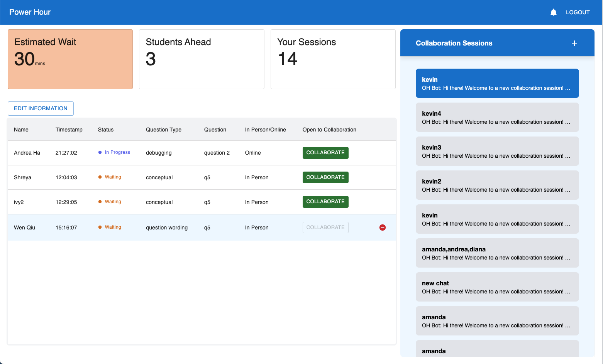603x364 pixels.
Task: Click the Question Type column header
Action: coord(164,130)
